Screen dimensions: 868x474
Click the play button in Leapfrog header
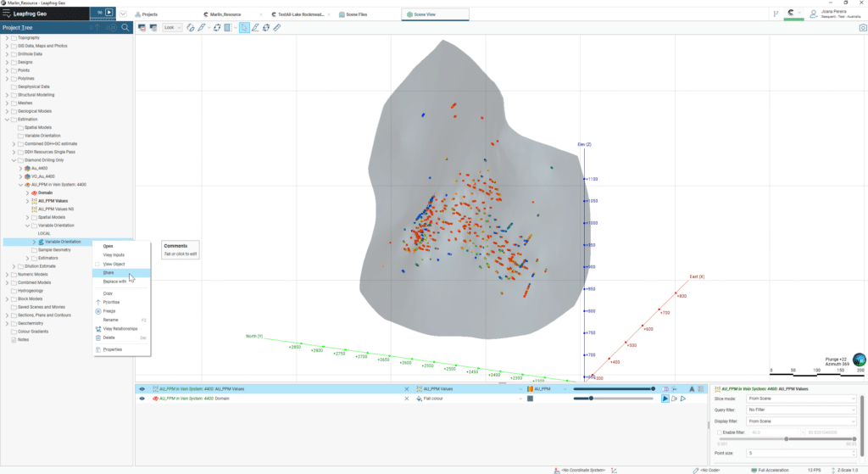108,13
